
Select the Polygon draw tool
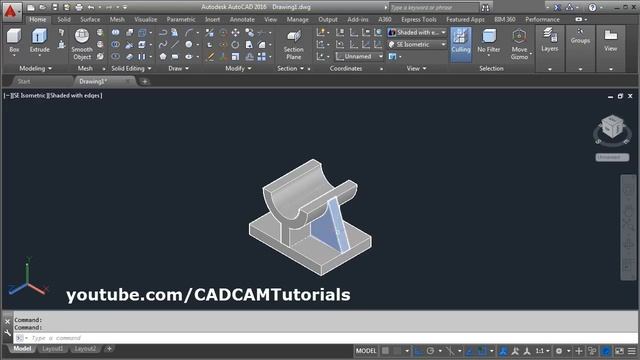[163, 56]
